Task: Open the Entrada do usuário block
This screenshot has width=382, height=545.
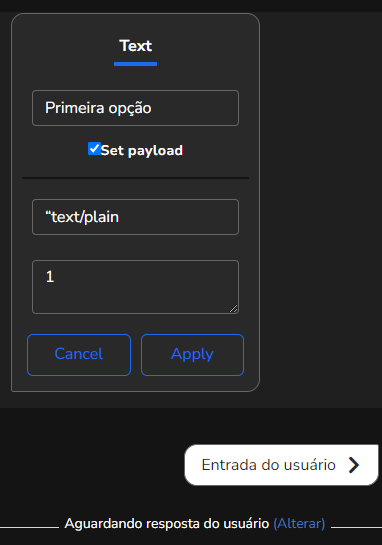Action: (x=281, y=465)
